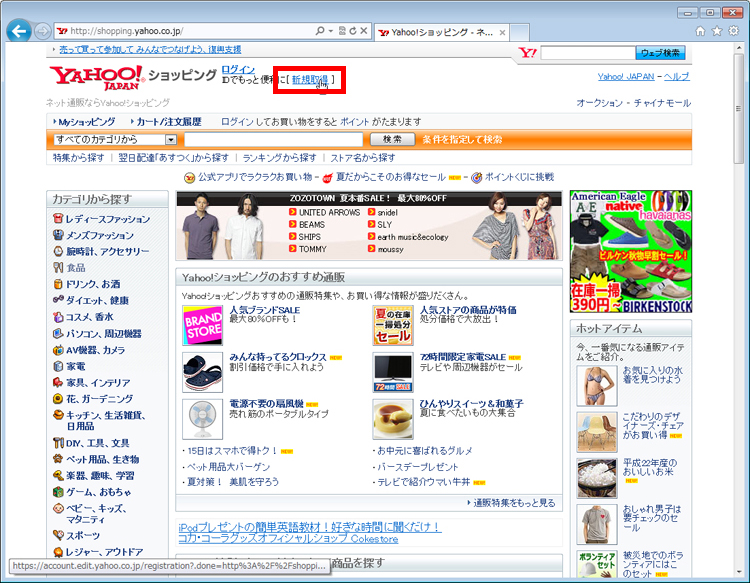Screen dimensions: 750x583
Task: Click the browser Forward arrow button
Action: [x=43, y=32]
